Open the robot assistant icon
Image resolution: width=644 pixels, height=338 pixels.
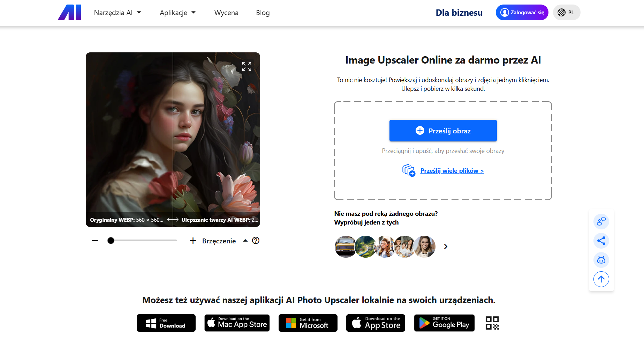tap(601, 260)
